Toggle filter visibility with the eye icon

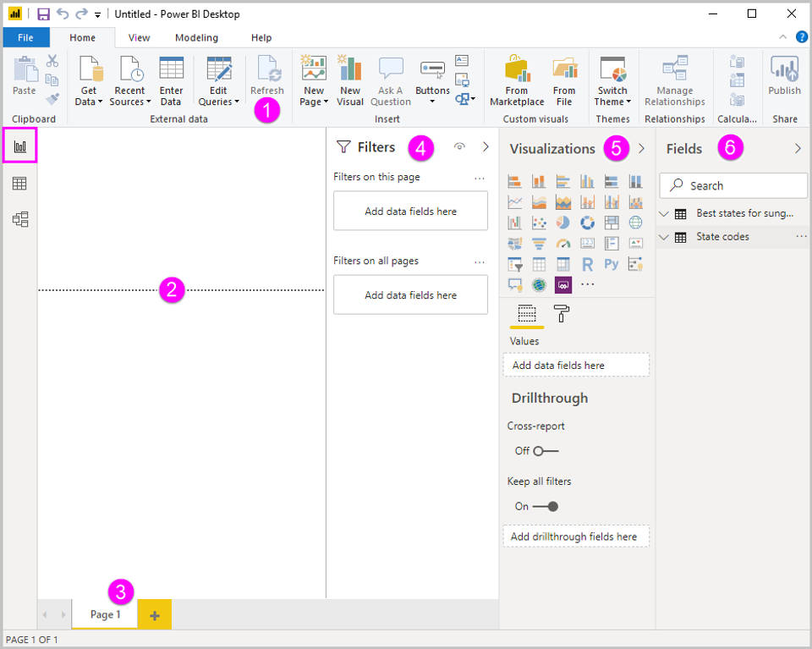458,146
